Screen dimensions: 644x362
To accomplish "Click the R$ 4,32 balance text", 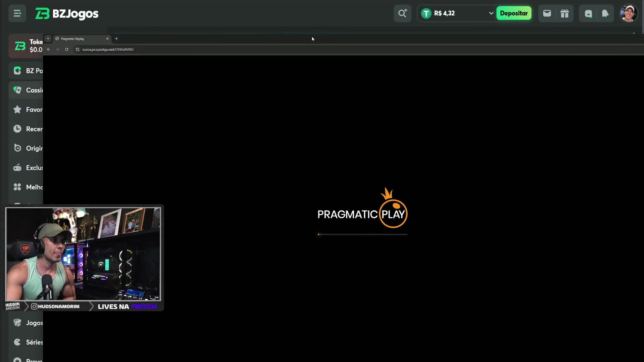I will 444,13.
